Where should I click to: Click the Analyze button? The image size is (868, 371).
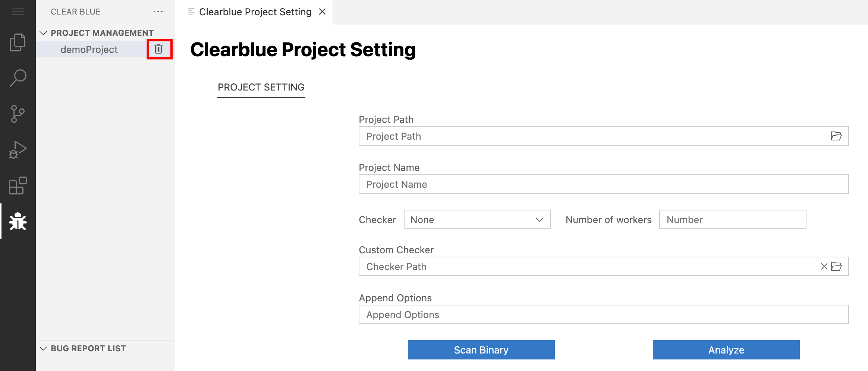click(x=726, y=350)
